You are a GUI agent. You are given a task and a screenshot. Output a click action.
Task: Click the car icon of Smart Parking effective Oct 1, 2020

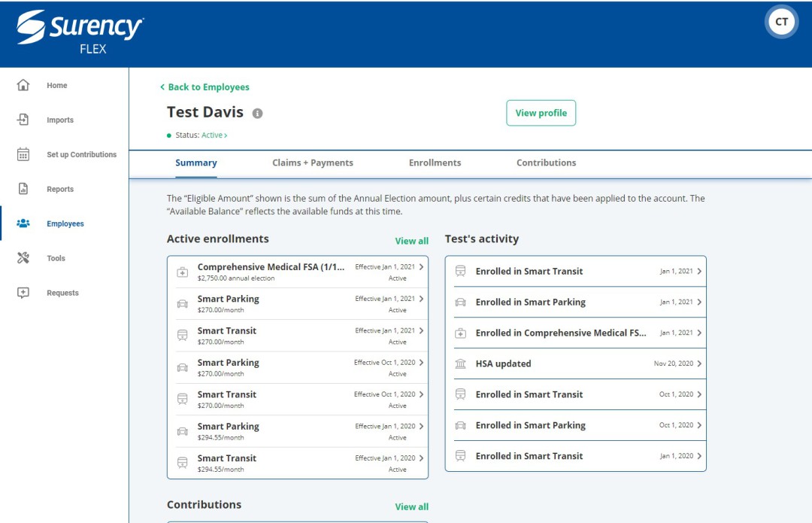182,367
